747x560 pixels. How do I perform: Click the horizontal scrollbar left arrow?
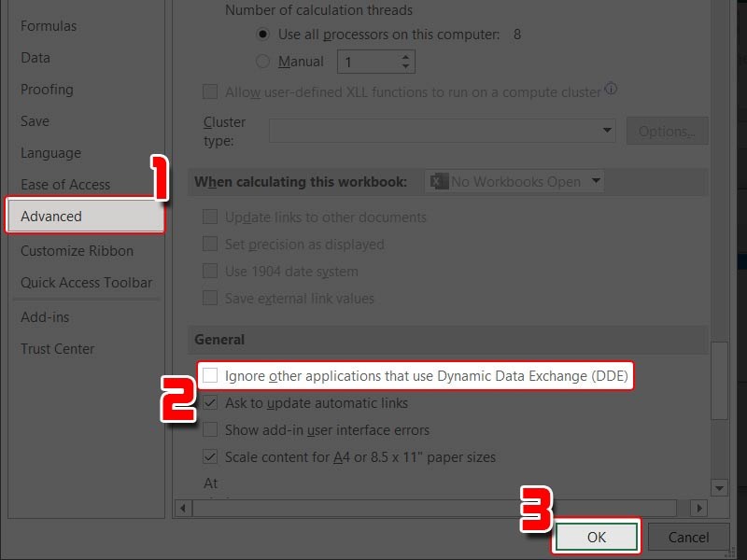[183, 508]
